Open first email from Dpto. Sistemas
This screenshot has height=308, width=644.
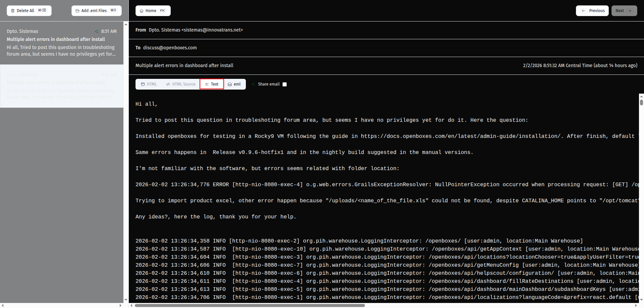pos(62,43)
